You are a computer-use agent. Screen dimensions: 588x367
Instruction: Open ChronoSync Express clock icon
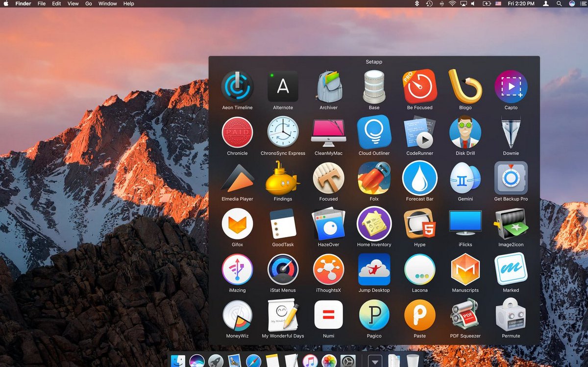tap(283, 131)
